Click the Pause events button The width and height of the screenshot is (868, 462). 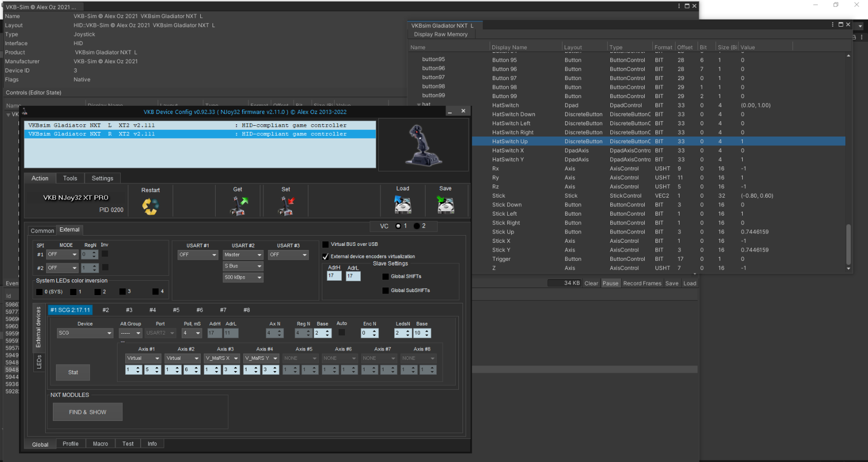(x=610, y=283)
